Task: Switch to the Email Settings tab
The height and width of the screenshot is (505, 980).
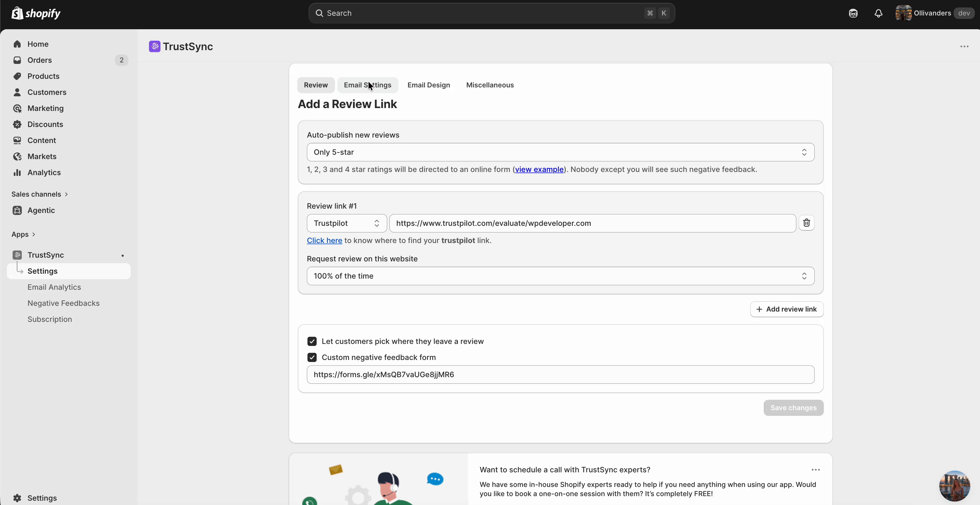Action: [x=367, y=85]
